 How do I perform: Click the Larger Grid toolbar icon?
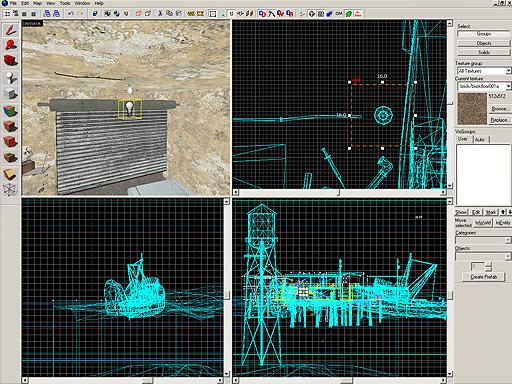coord(33,14)
